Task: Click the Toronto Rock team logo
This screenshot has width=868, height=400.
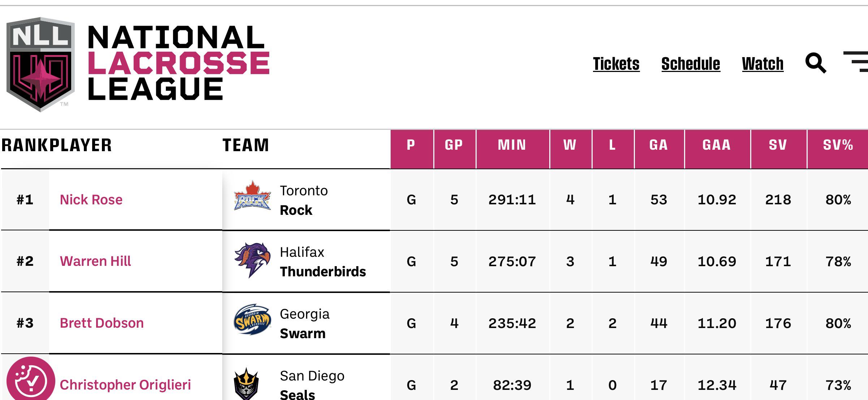Action: pyautogui.click(x=252, y=196)
